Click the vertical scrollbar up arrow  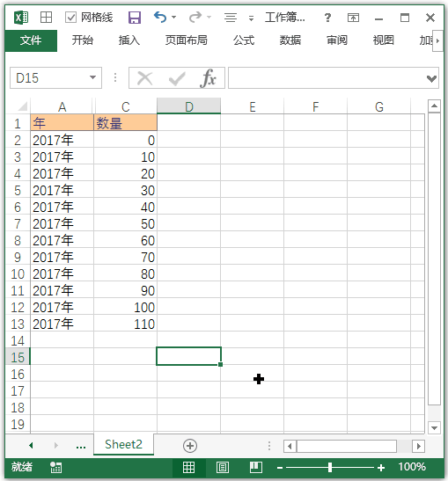point(434,106)
